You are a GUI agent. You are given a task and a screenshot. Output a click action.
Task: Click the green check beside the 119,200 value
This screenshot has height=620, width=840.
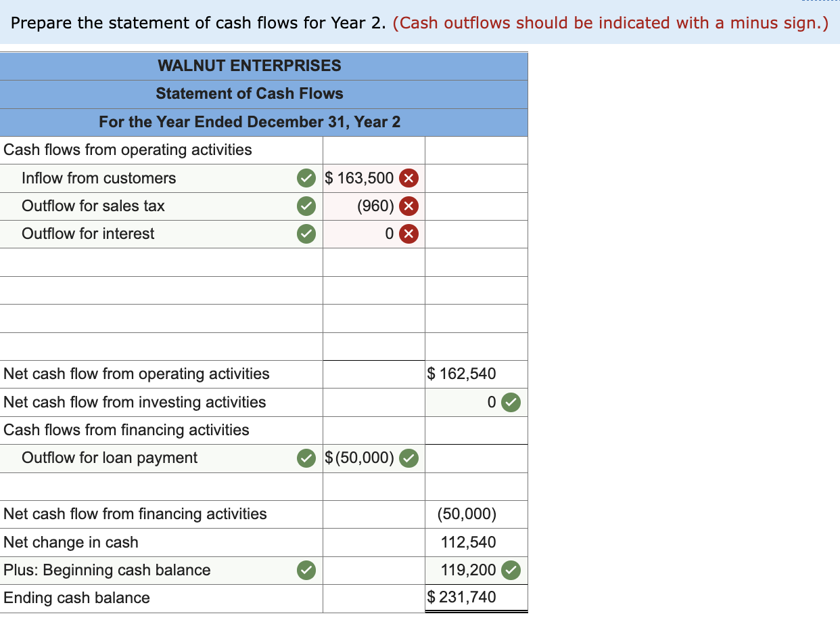coord(512,570)
